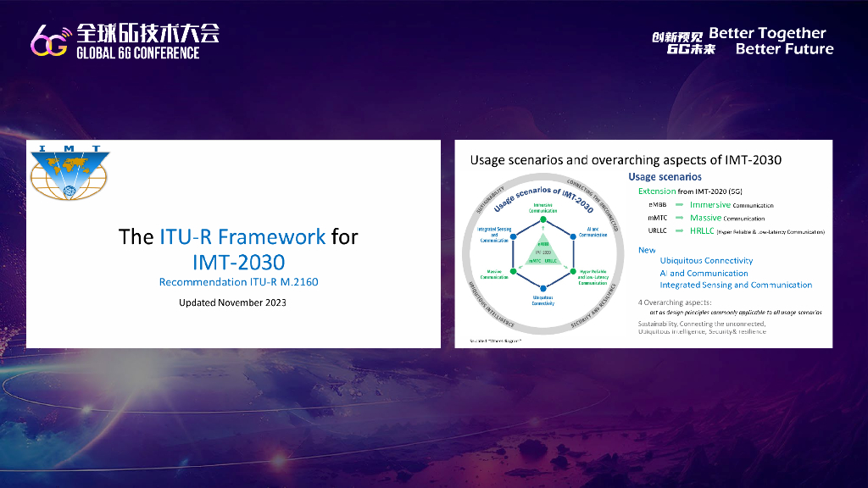Click 'Extension from IMT-2020 (5G)' line
Screen dimensions: 868x488
690,191
